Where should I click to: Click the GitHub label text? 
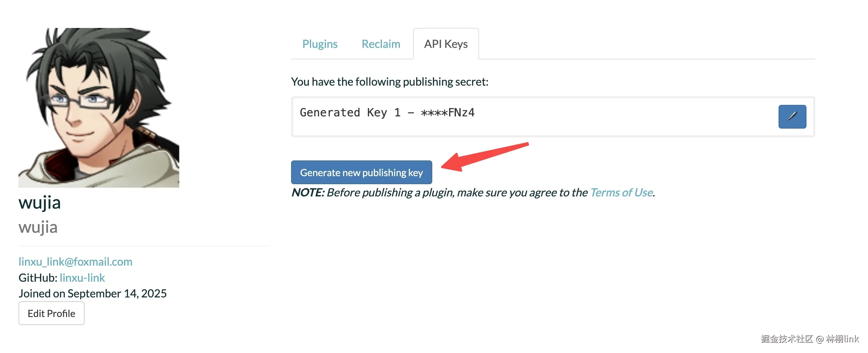(x=38, y=278)
